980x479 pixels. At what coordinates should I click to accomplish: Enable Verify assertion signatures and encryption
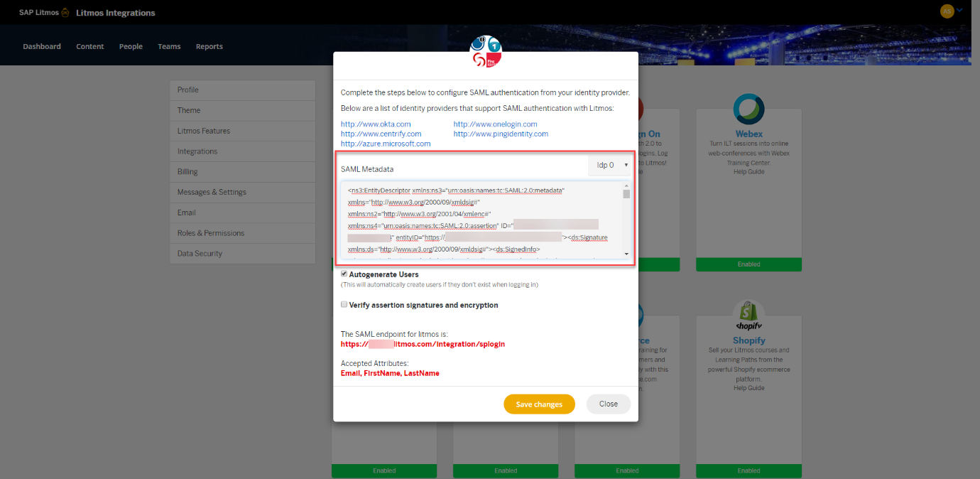(x=344, y=304)
